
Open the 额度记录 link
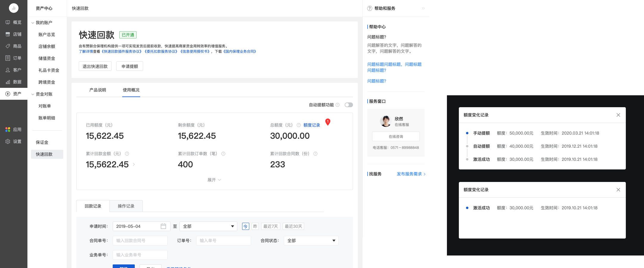[312, 125]
